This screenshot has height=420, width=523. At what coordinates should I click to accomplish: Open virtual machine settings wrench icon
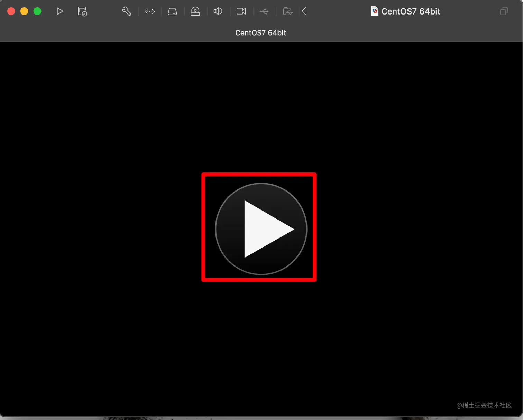point(127,11)
